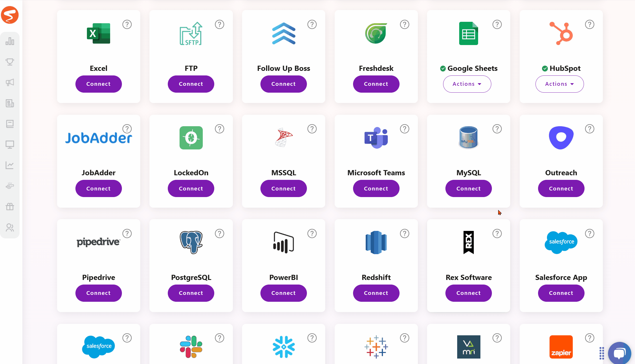Click the Outreach help question mark icon
The width and height of the screenshot is (635, 364).
(x=590, y=129)
